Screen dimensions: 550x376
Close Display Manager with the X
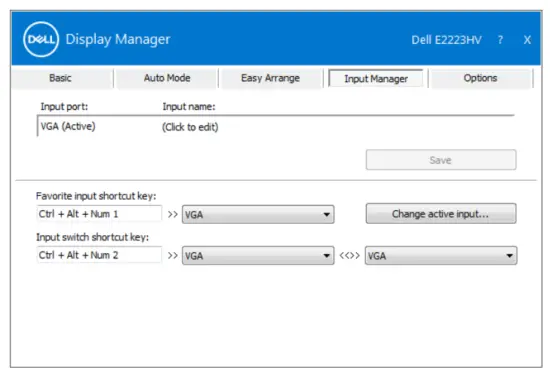pos(527,40)
